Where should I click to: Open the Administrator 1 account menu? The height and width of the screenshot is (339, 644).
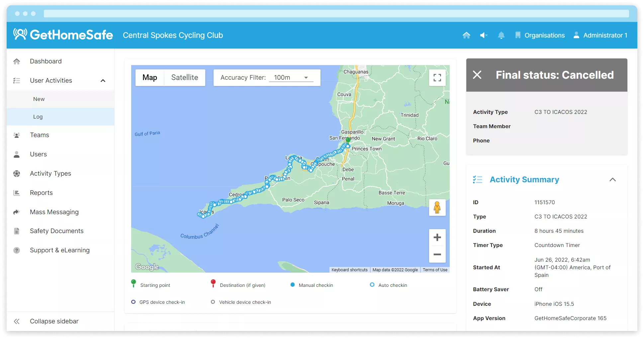pyautogui.click(x=600, y=35)
